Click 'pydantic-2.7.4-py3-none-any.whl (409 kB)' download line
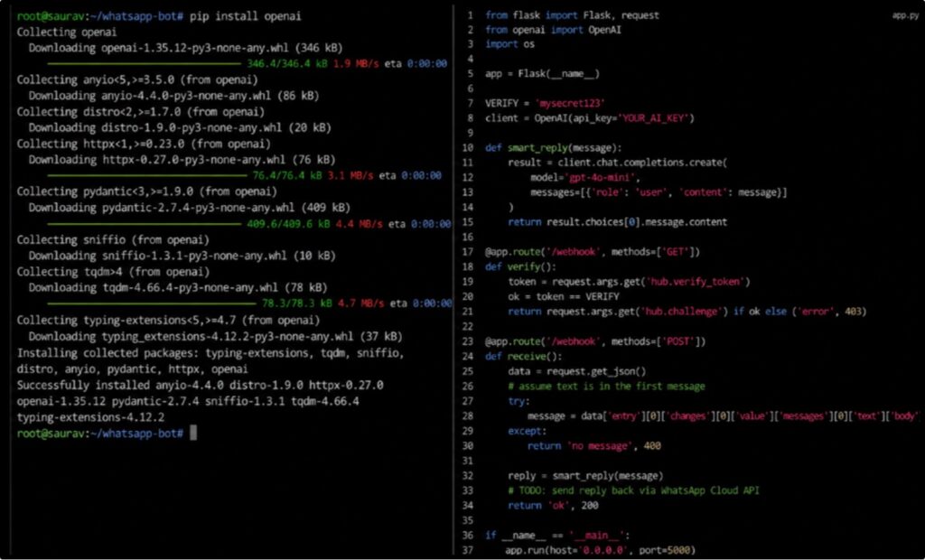 (x=190, y=207)
